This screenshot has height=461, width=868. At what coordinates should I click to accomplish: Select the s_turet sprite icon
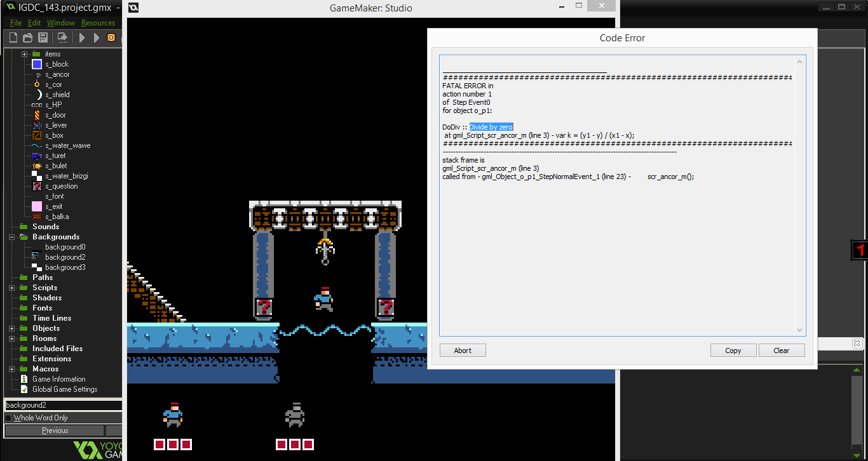[x=37, y=156]
